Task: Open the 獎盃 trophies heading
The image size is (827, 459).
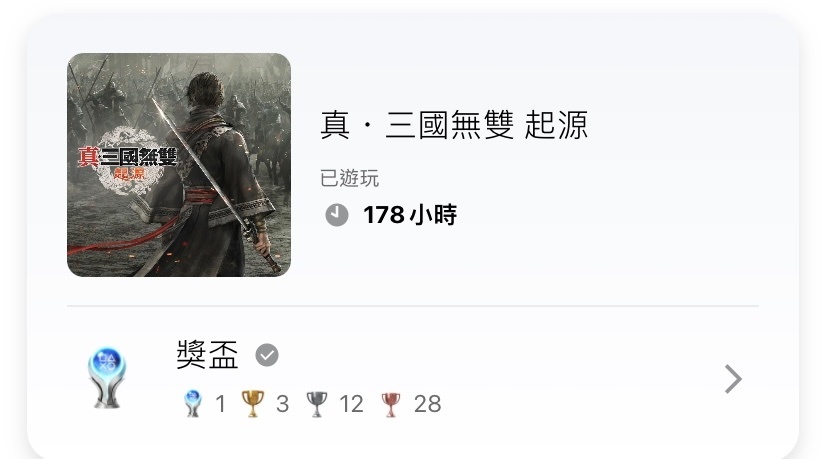Action: click(x=207, y=355)
